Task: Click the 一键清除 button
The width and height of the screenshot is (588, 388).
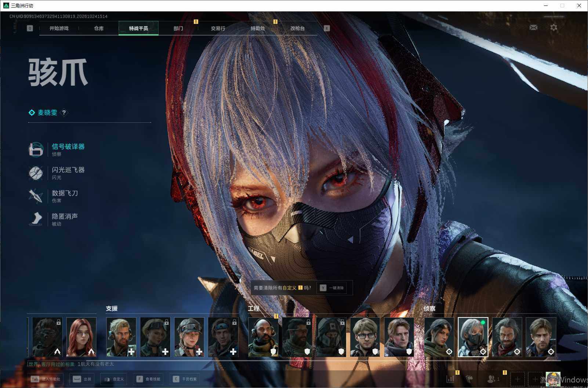Action: coord(332,288)
